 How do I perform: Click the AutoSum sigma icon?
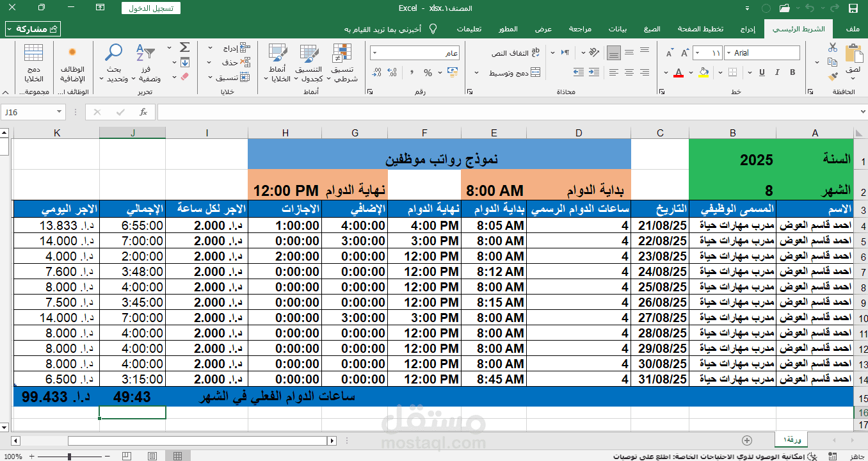tap(184, 47)
